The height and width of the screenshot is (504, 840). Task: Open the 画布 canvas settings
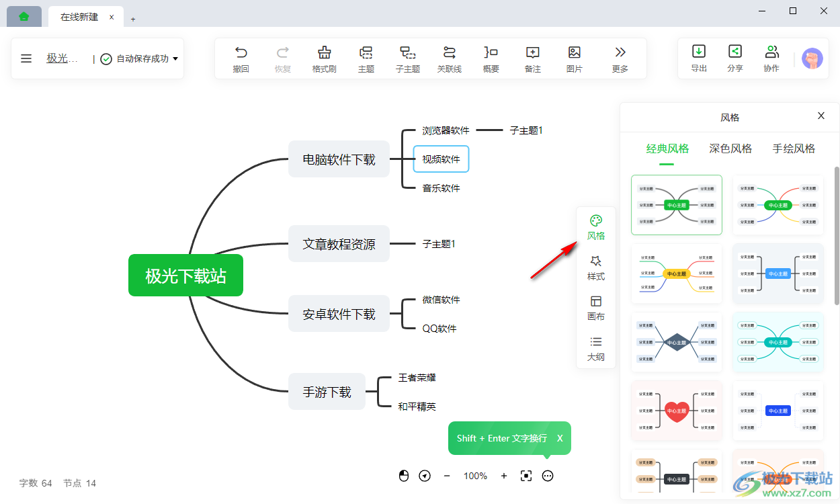(x=596, y=308)
